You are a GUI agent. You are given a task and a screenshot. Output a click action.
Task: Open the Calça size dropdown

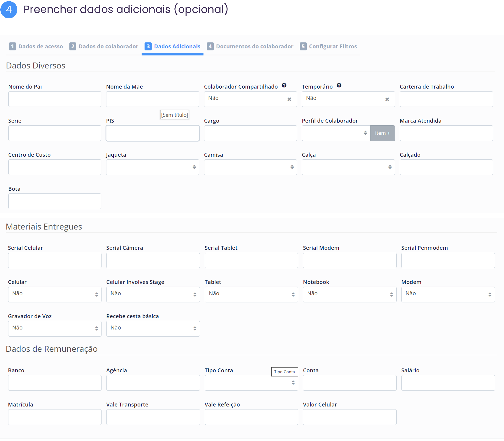(348, 167)
